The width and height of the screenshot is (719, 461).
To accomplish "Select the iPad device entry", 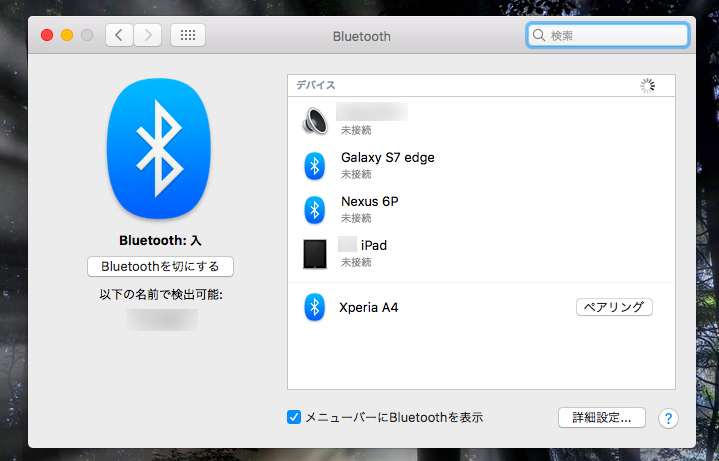I will pyautogui.click(x=366, y=246).
